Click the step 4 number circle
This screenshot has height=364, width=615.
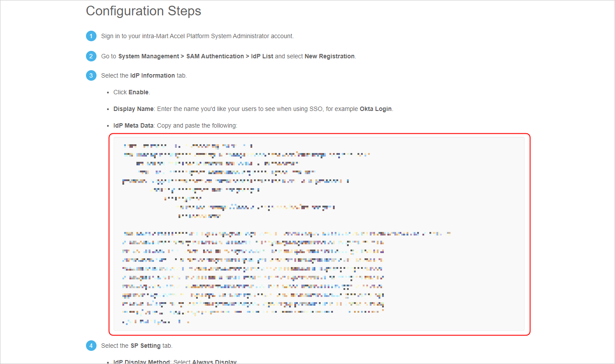coord(91,346)
